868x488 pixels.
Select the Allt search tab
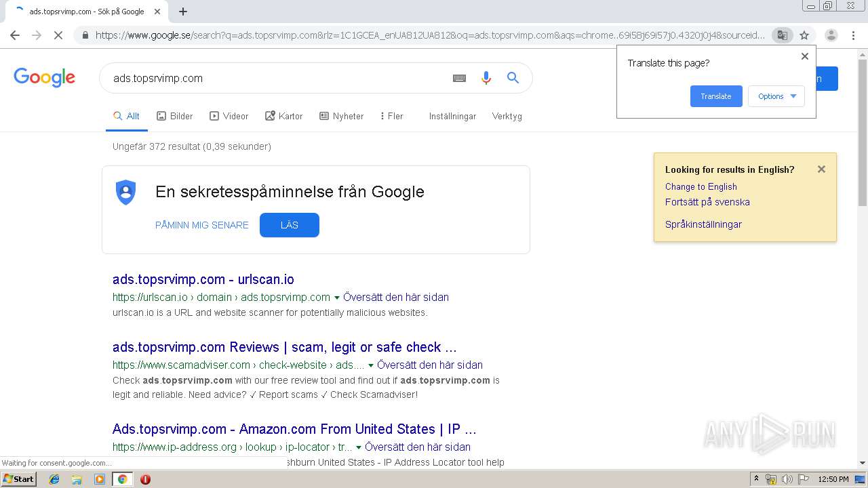pyautogui.click(x=126, y=116)
